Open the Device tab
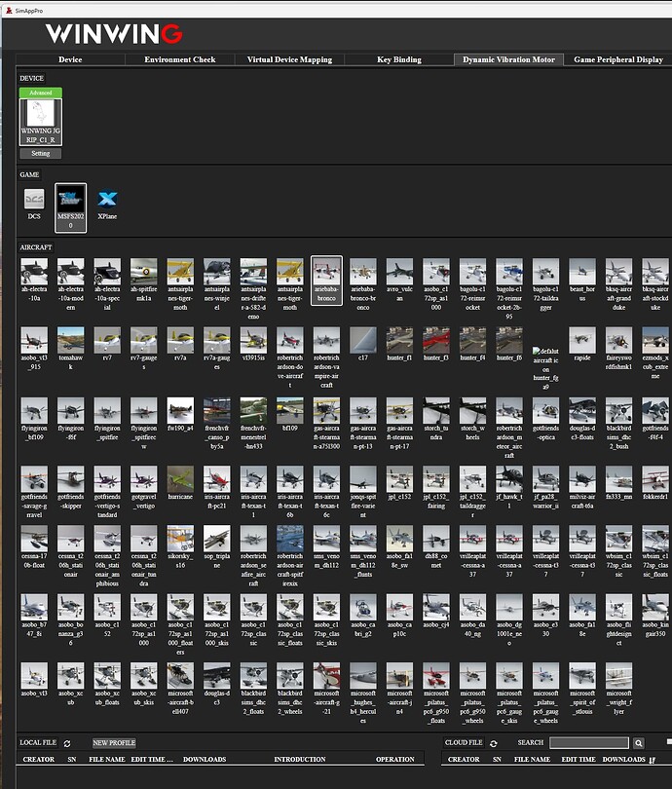This screenshot has height=789, width=672. point(70,59)
